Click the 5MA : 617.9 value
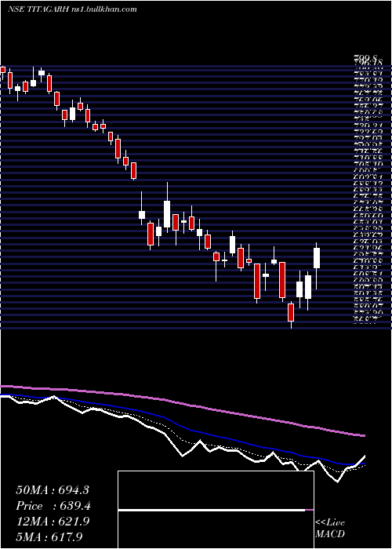The width and height of the screenshot is (392, 549). pos(50,536)
